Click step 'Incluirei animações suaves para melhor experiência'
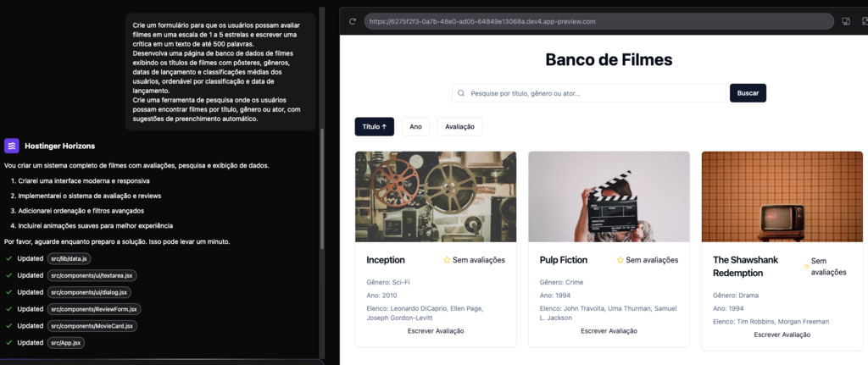Image resolution: width=868 pixels, height=365 pixels. click(x=95, y=225)
